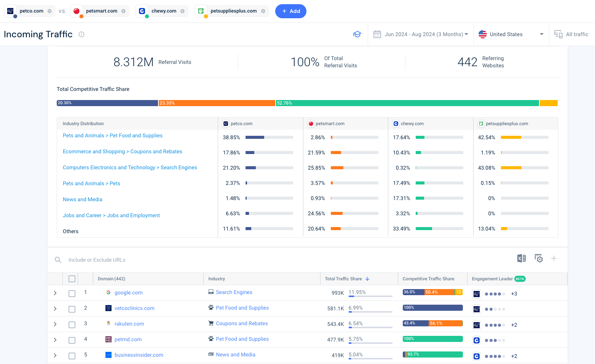Image resolution: width=595 pixels, height=364 pixels.
Task: Click the BETA badge next to Engagement Leader
Action: coord(520,279)
